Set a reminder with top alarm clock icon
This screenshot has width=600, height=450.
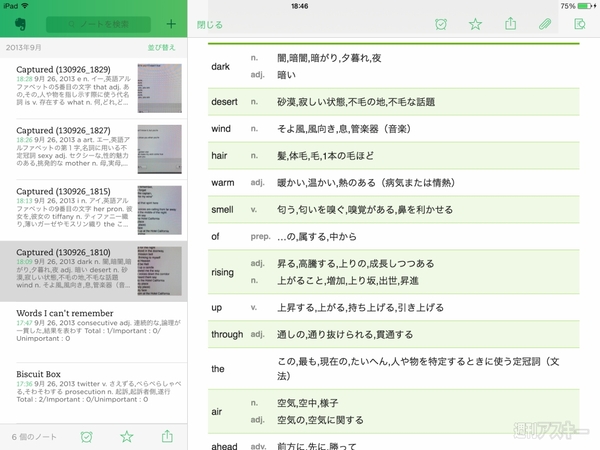point(441,24)
